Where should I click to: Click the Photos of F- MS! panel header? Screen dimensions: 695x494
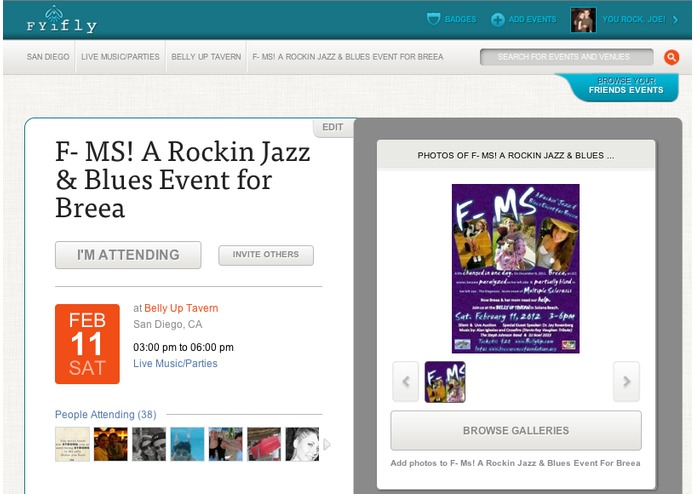(516, 156)
